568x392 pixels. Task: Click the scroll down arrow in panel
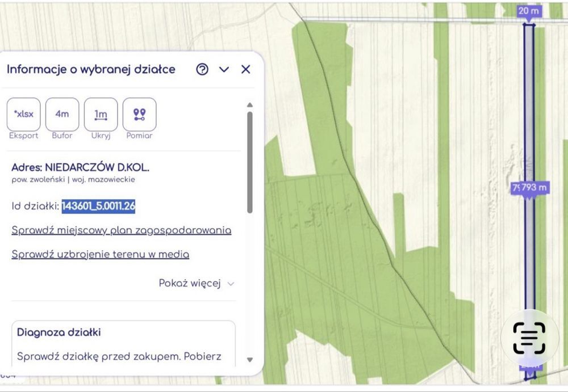[249, 360]
